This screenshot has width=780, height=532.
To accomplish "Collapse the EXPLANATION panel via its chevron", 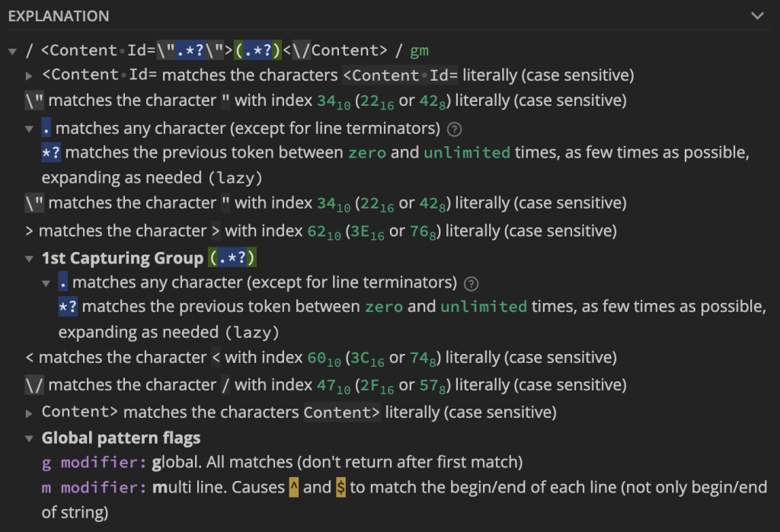I will coord(756,15).
